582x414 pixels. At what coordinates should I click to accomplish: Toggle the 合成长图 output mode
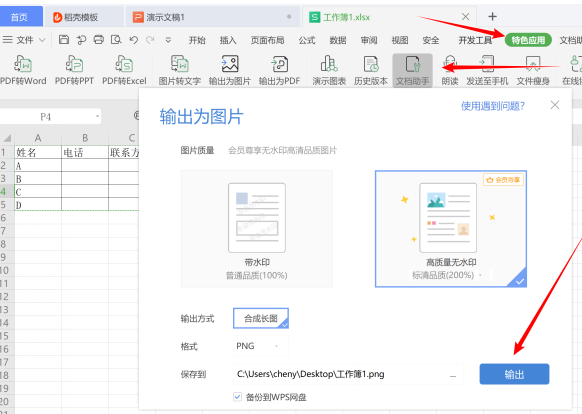pyautogui.click(x=261, y=318)
